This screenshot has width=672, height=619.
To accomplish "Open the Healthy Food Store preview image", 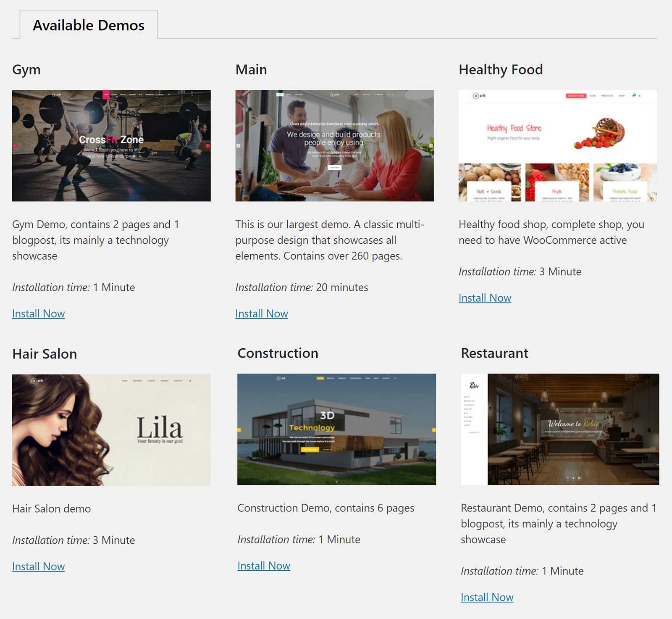I will click(x=558, y=145).
